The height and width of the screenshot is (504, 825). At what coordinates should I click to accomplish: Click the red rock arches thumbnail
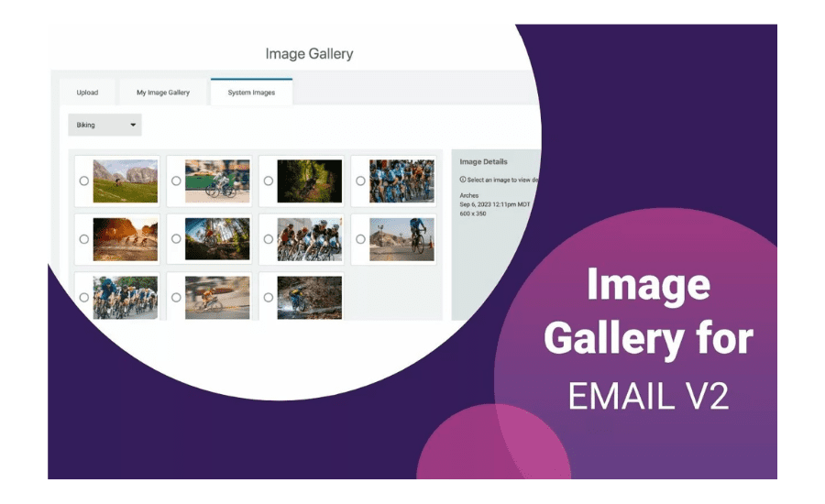pyautogui.click(x=126, y=239)
